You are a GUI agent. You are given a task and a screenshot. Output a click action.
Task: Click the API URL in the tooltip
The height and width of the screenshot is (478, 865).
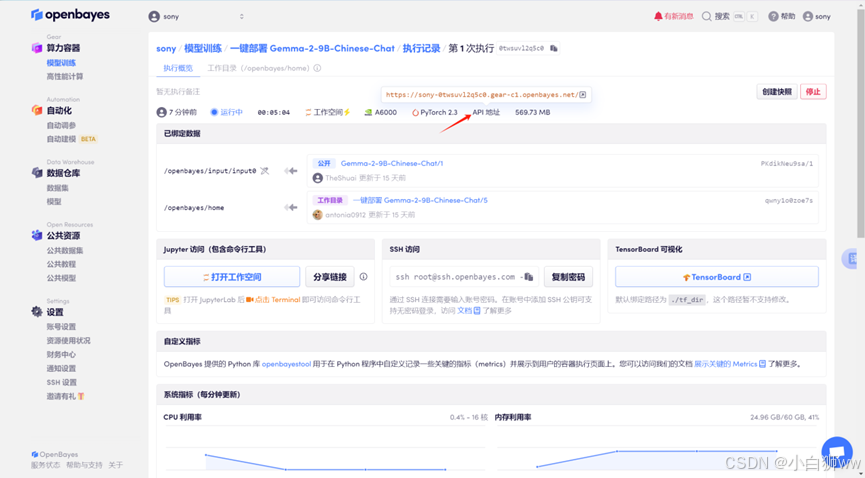pyautogui.click(x=482, y=95)
